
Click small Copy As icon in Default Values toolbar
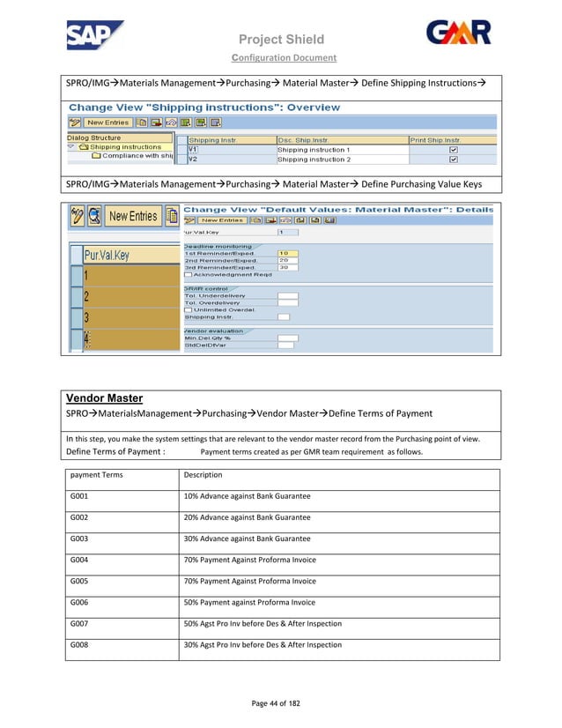click(x=255, y=220)
